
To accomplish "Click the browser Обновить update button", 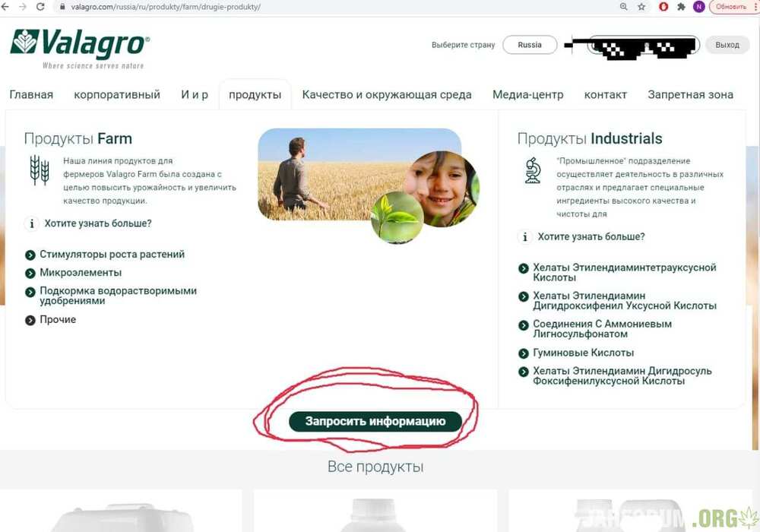I will click(731, 7).
